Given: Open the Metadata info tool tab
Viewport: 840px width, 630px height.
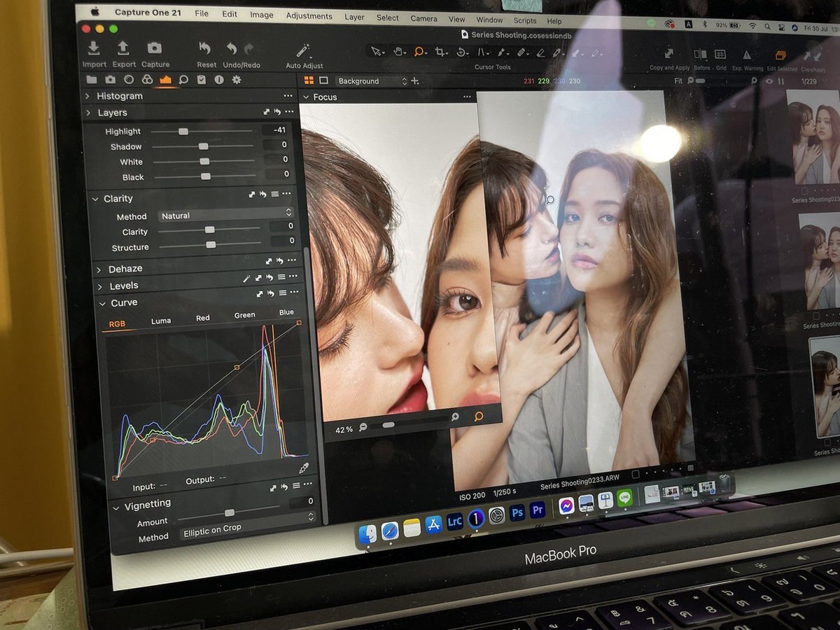Looking at the screenshot, I should tap(219, 80).
